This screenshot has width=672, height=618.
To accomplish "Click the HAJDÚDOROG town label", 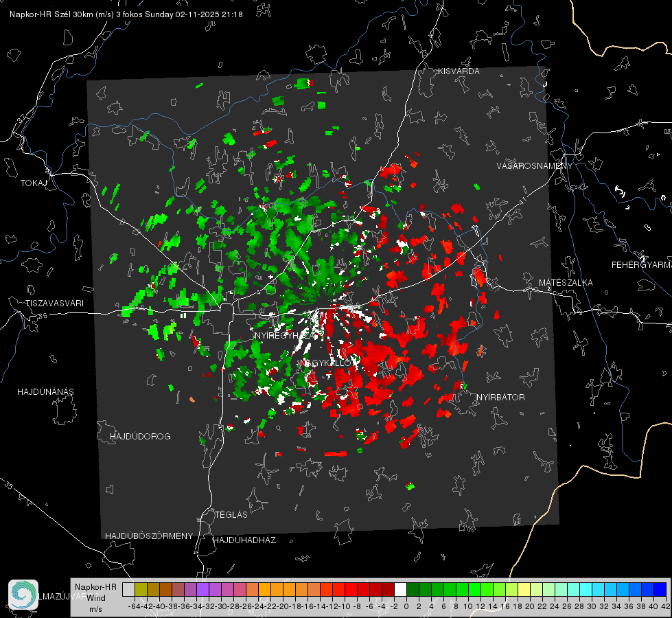I will [140, 437].
